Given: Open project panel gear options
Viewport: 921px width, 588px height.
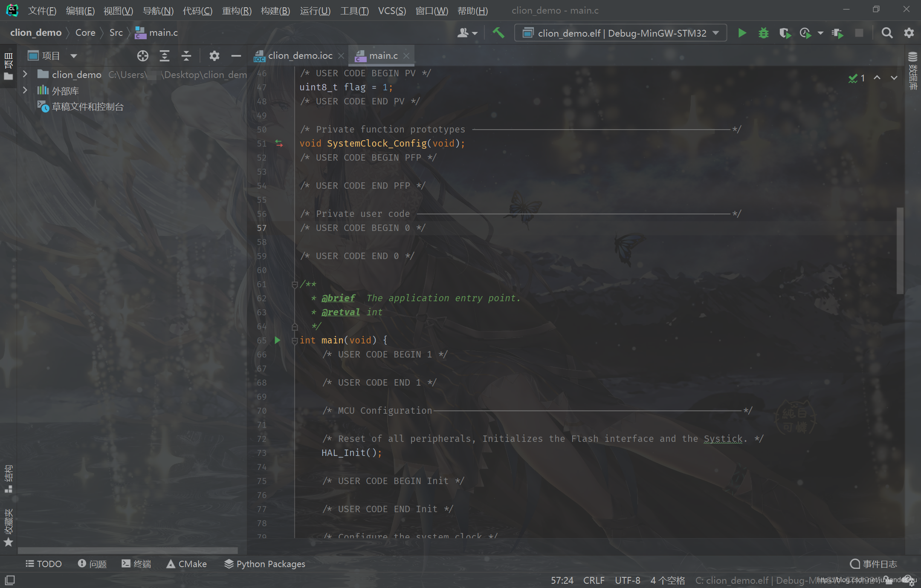Looking at the screenshot, I should 214,56.
